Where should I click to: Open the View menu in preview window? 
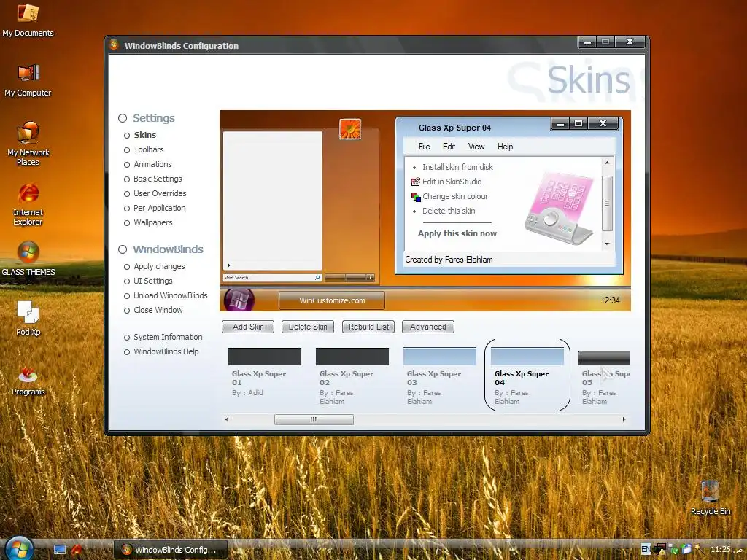(x=476, y=147)
